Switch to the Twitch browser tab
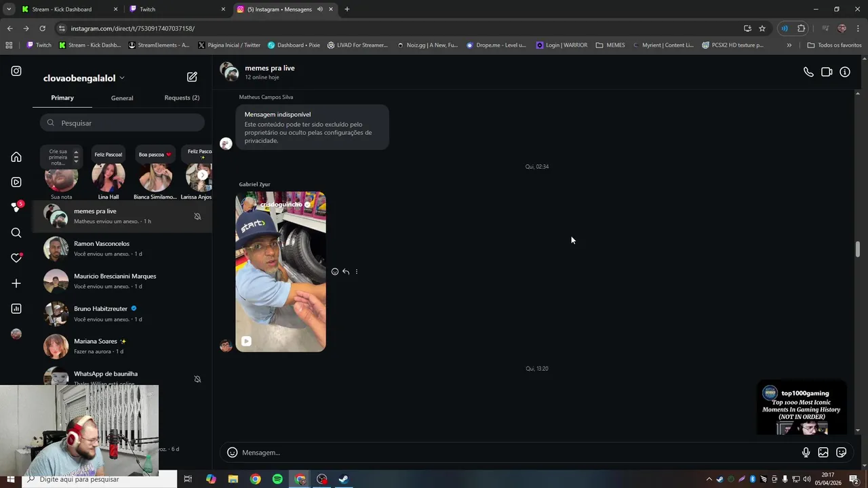This screenshot has width=868, height=488. (x=178, y=9)
